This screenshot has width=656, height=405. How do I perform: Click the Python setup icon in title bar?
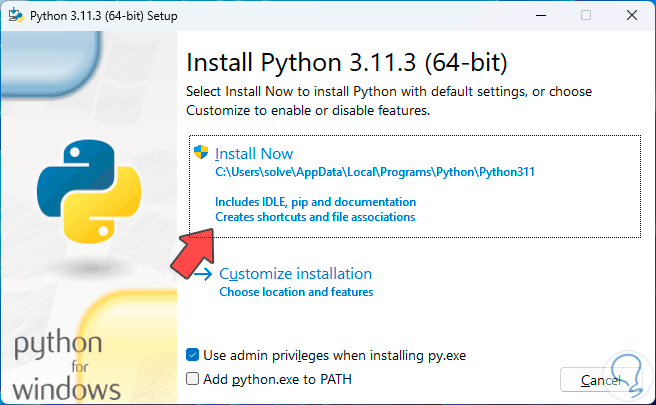coord(16,15)
